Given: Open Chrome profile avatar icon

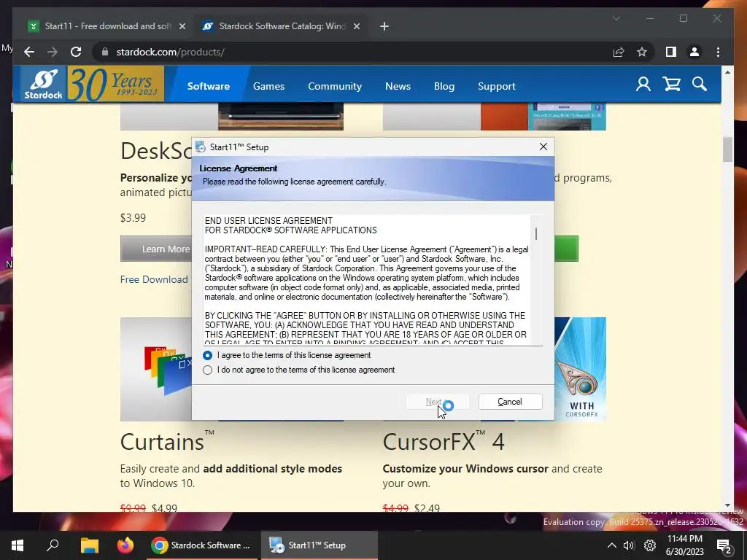Looking at the screenshot, I should pos(694,52).
